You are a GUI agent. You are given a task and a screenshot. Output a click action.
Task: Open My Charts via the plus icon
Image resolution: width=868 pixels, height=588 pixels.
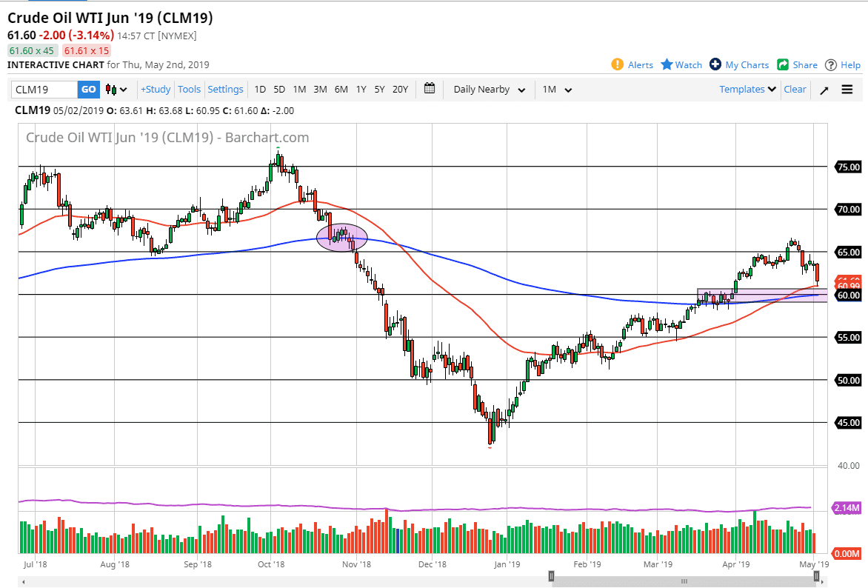pyautogui.click(x=715, y=64)
